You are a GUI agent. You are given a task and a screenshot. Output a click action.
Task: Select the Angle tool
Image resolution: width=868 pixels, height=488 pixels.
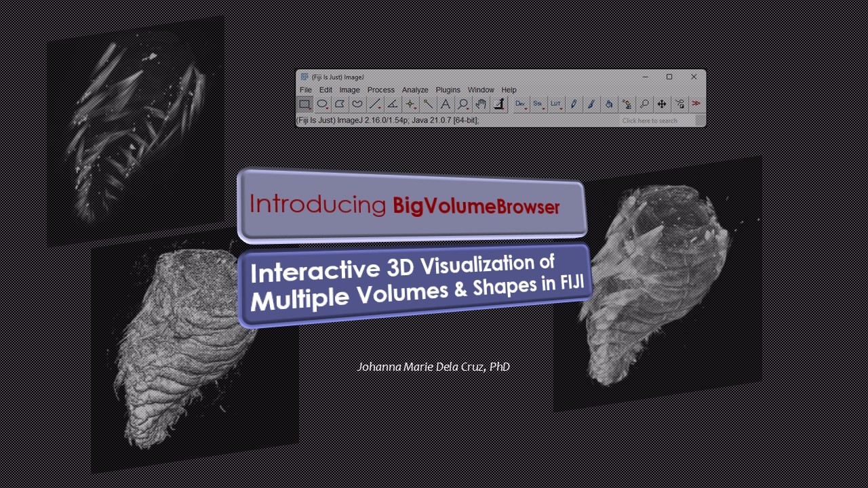tap(393, 104)
